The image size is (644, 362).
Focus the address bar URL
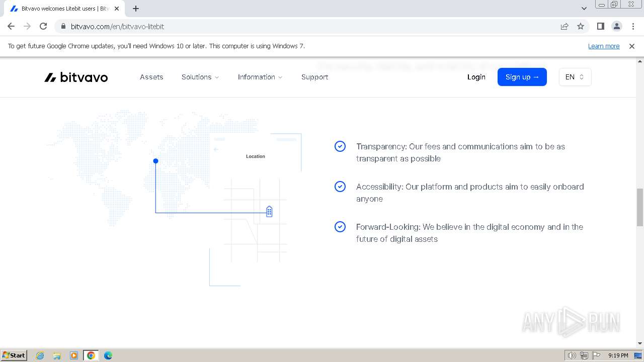(x=117, y=26)
